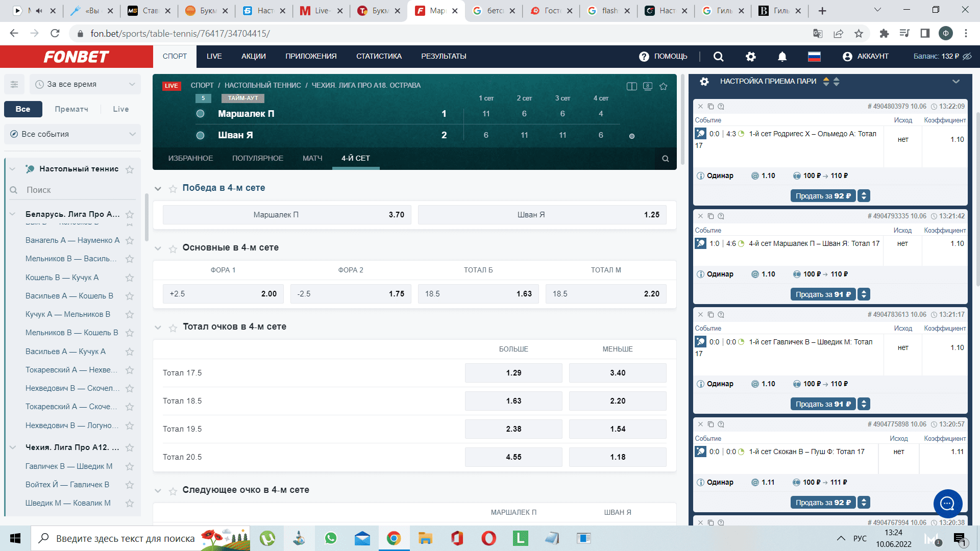980x551 pixels.
Task: Hide account balance with eye icon
Action: [967, 57]
